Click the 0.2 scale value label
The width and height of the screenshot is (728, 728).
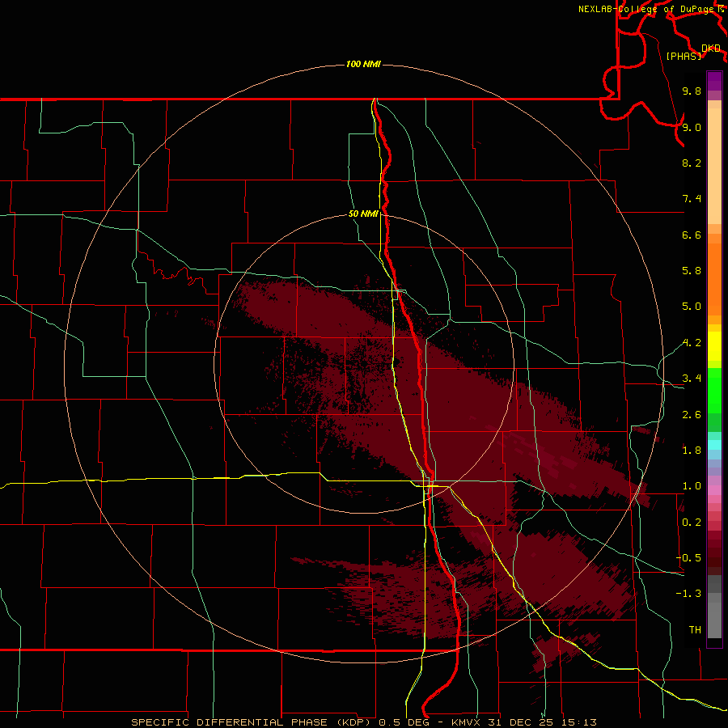[x=692, y=523]
